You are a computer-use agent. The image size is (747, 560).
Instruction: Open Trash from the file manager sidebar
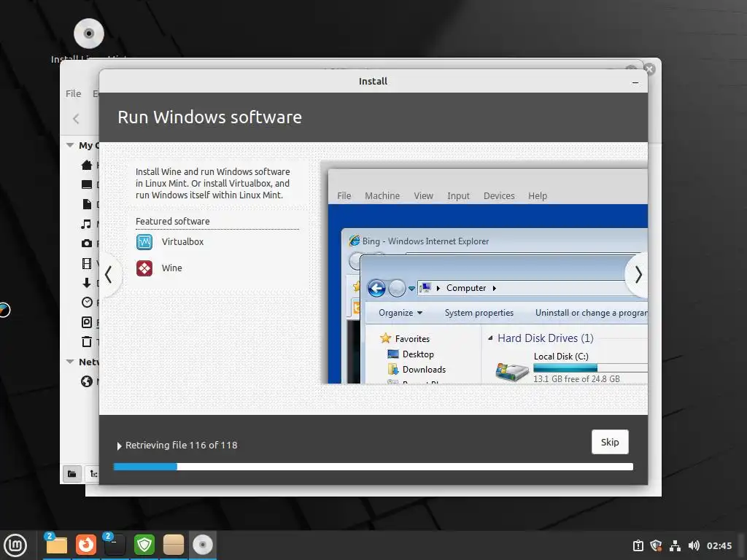tap(87, 342)
